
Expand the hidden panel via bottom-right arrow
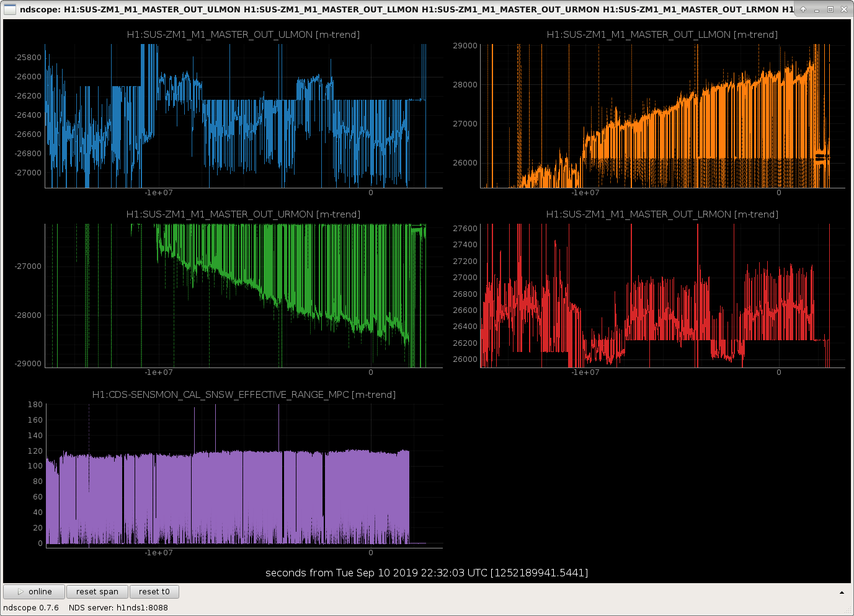842,592
